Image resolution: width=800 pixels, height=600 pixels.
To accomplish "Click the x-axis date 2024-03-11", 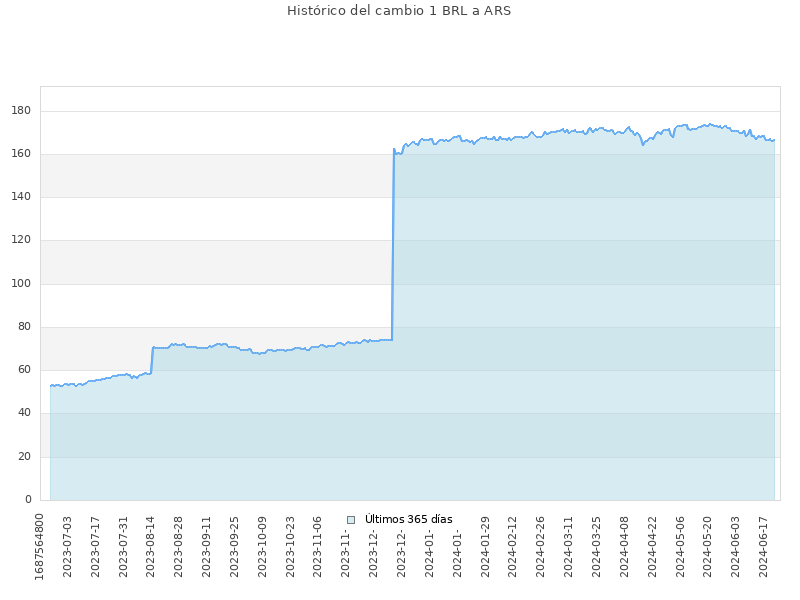I will coord(568,547).
